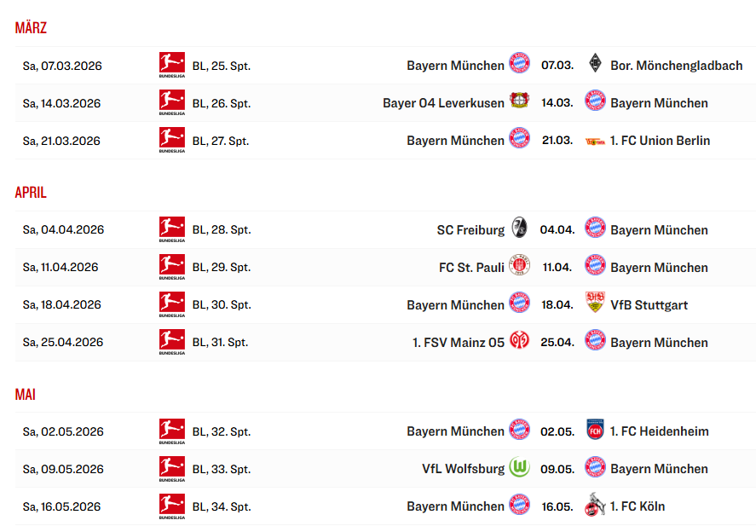Click the 1. FC Heidenheim crest
The image size is (756, 532).
(x=595, y=431)
